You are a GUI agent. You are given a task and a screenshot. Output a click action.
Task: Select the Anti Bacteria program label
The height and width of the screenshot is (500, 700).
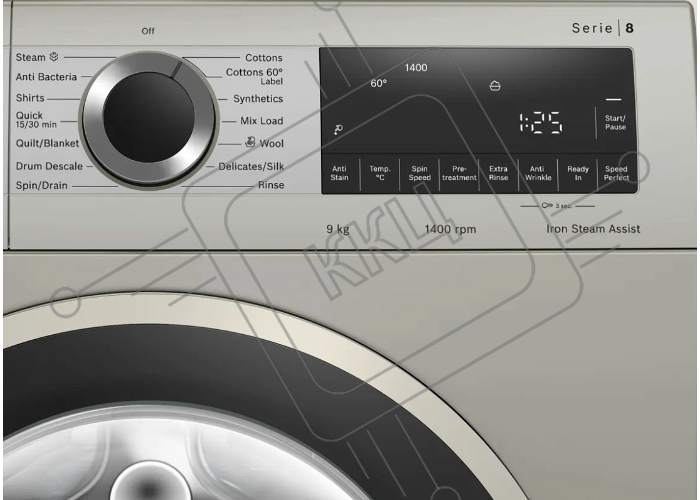46,77
